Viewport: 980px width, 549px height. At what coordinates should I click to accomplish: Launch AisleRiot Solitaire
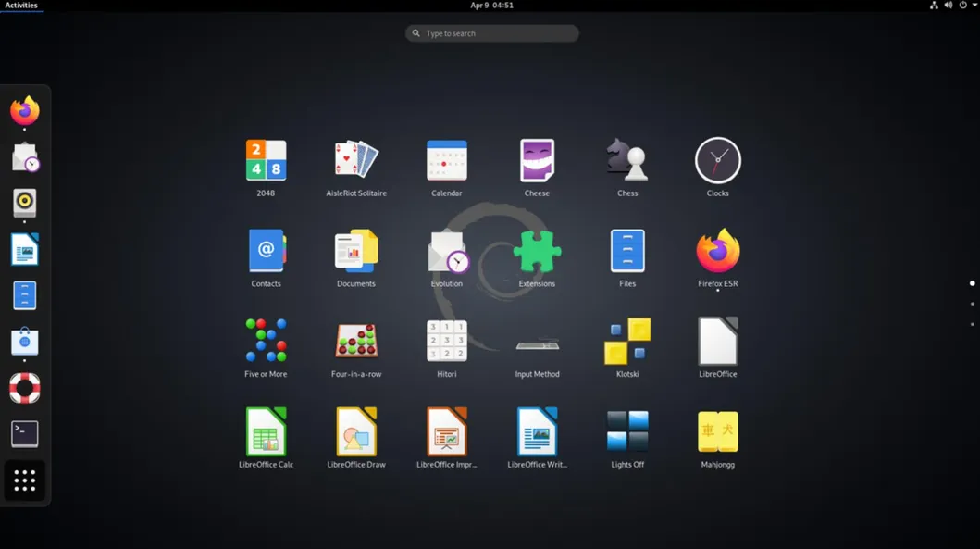356,159
